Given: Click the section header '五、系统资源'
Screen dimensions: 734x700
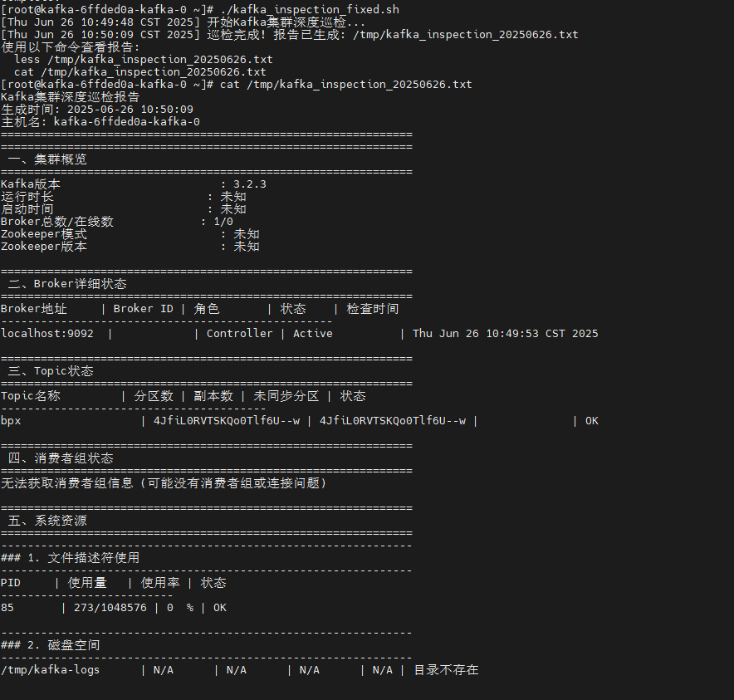Looking at the screenshot, I should point(47,520).
